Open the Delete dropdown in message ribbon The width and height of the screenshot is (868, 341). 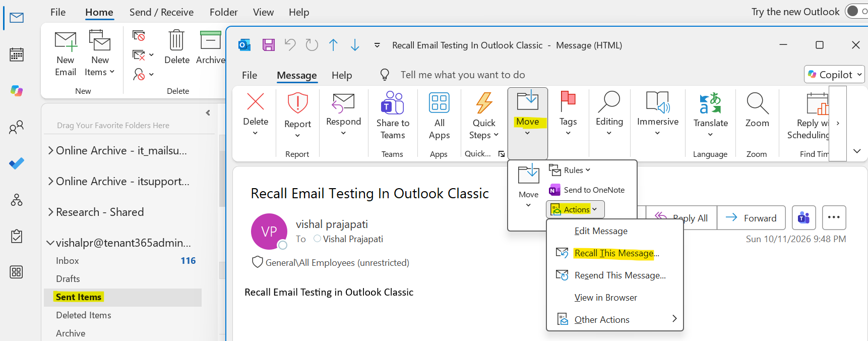(x=256, y=133)
